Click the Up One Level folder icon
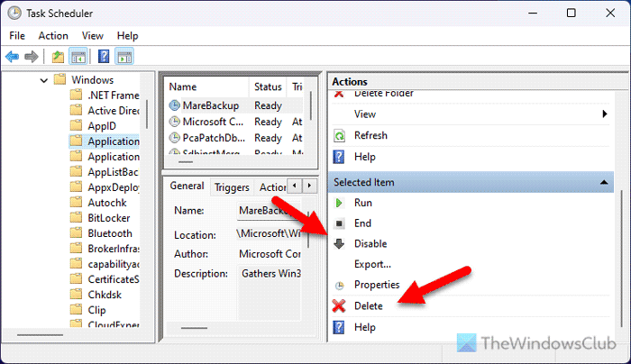Screen dimensions: 631x364 click(x=58, y=57)
